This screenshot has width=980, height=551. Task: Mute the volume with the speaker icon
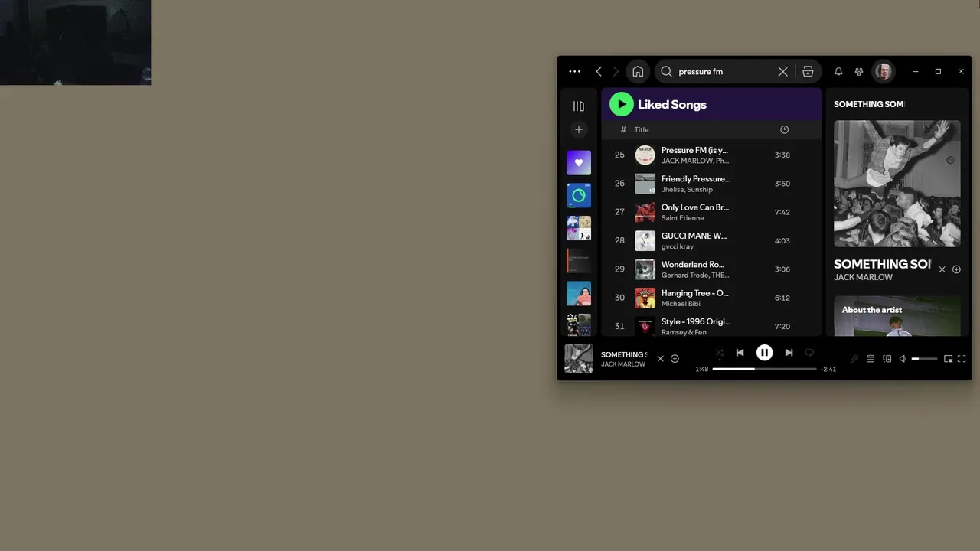(x=903, y=359)
